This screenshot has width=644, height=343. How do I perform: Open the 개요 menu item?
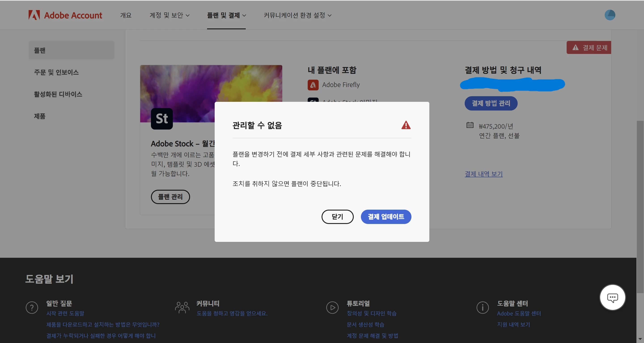click(126, 15)
